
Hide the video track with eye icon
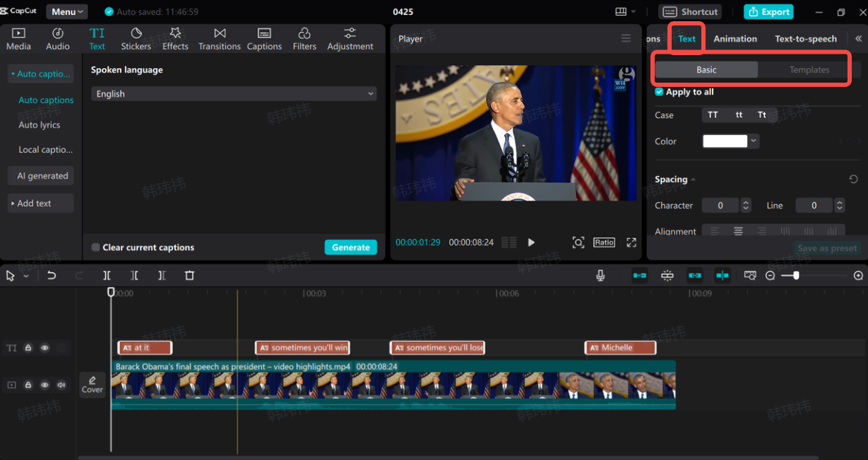pyautogui.click(x=44, y=385)
